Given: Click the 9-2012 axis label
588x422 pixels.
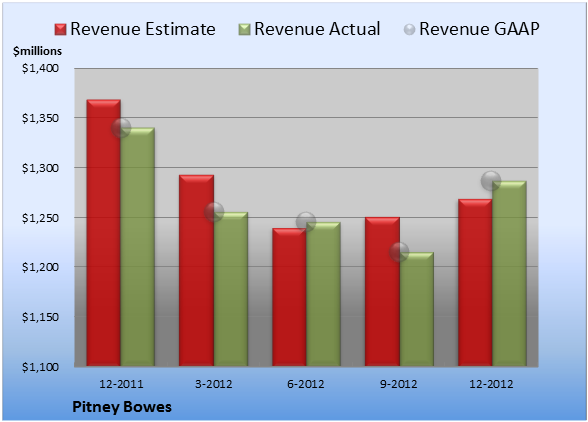Looking at the screenshot, I should pos(399,384).
